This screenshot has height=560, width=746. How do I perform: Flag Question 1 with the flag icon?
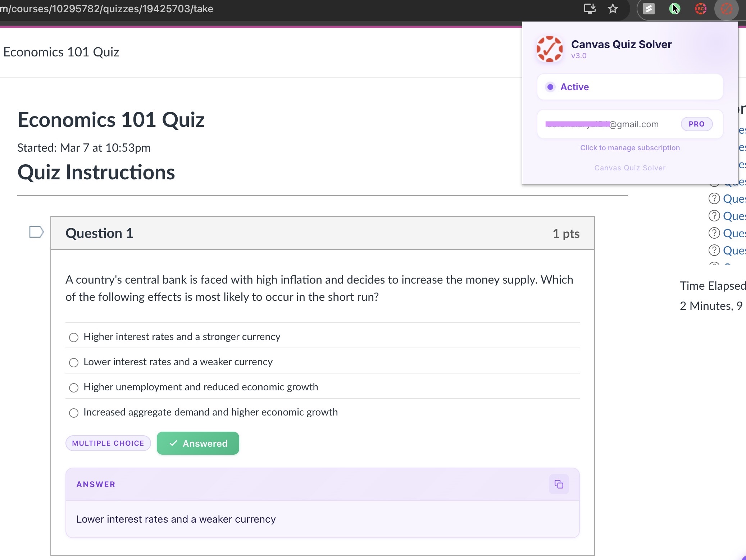36,232
